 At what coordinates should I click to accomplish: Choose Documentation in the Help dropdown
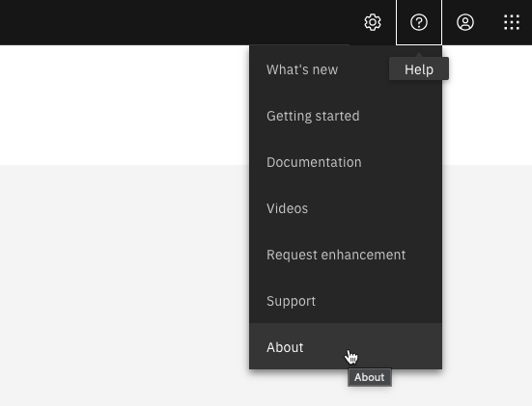[x=346, y=162]
